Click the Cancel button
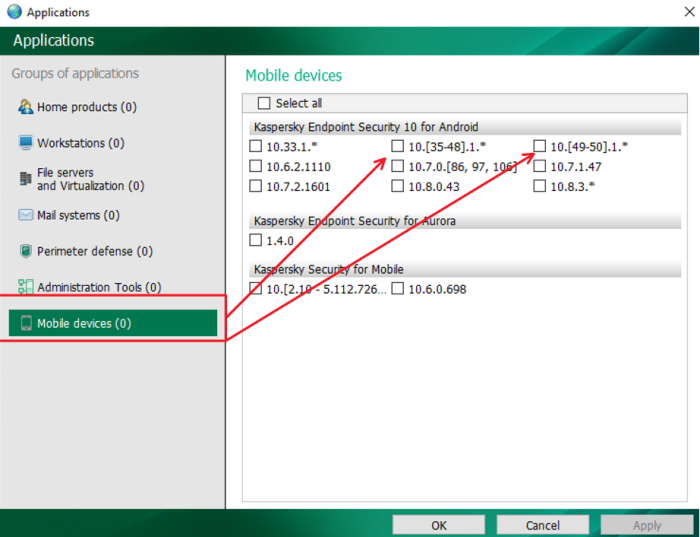Image resolution: width=700 pixels, height=537 pixels. click(x=542, y=525)
